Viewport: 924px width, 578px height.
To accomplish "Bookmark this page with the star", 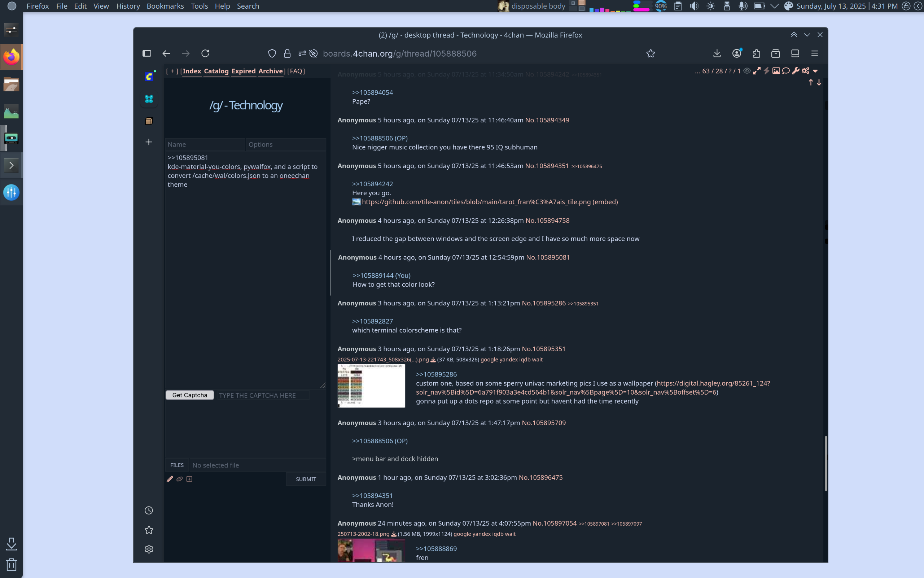I will [651, 53].
